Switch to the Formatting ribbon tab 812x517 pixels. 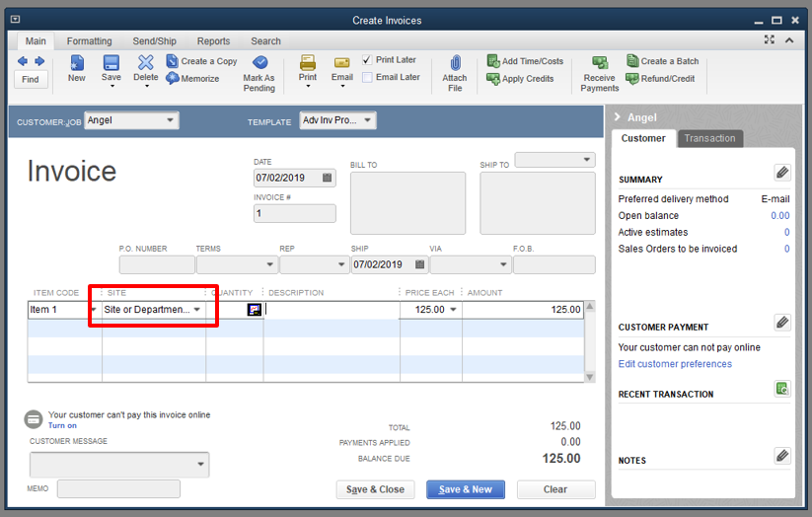[89, 40]
